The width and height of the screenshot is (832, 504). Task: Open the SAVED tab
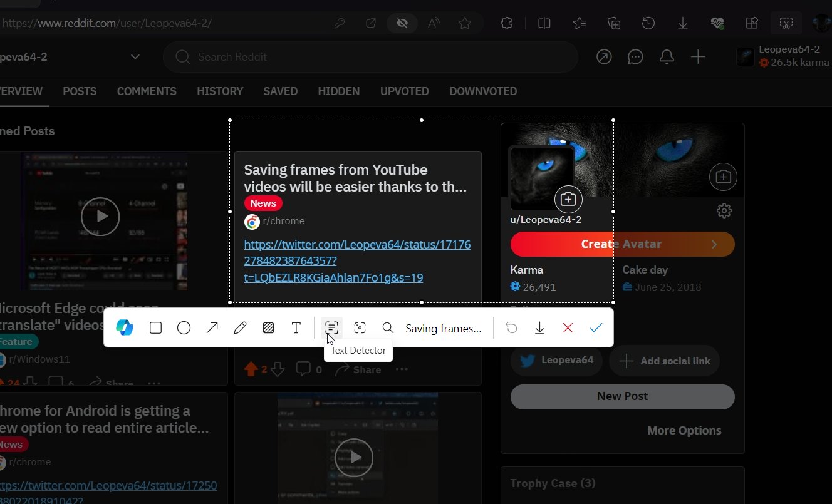tap(280, 91)
